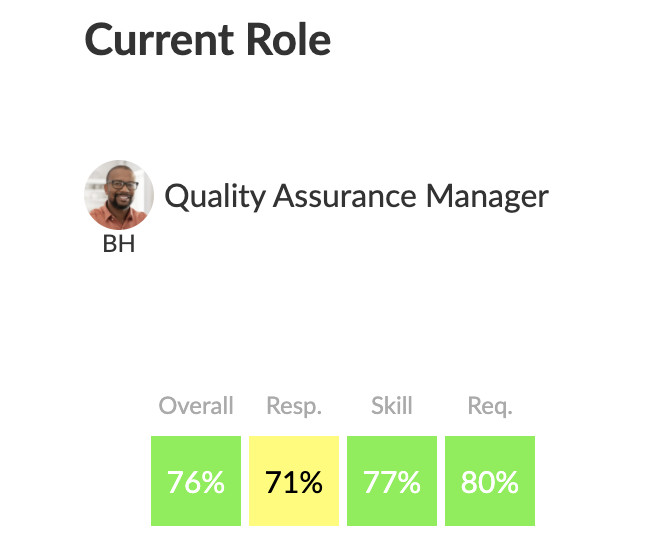Click the word Current in the heading
Viewport: 657px width, 548px height.
(159, 39)
